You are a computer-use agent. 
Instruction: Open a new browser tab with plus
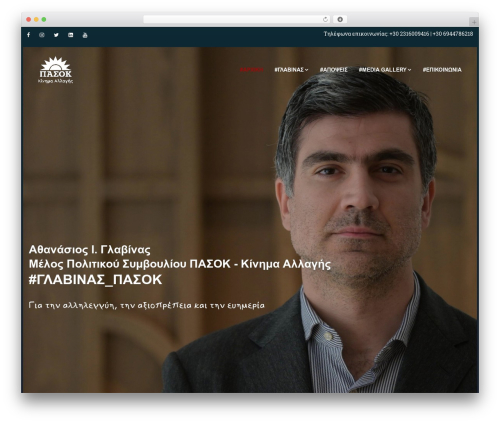(474, 22)
